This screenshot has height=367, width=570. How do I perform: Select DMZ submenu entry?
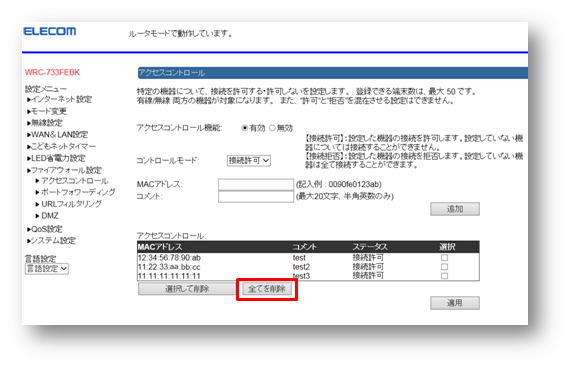[47, 216]
